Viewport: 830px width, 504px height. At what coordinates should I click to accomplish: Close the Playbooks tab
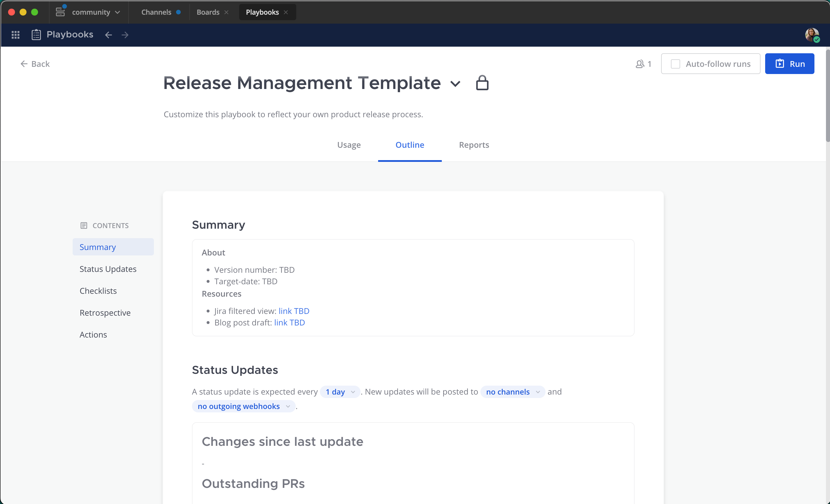tap(286, 12)
